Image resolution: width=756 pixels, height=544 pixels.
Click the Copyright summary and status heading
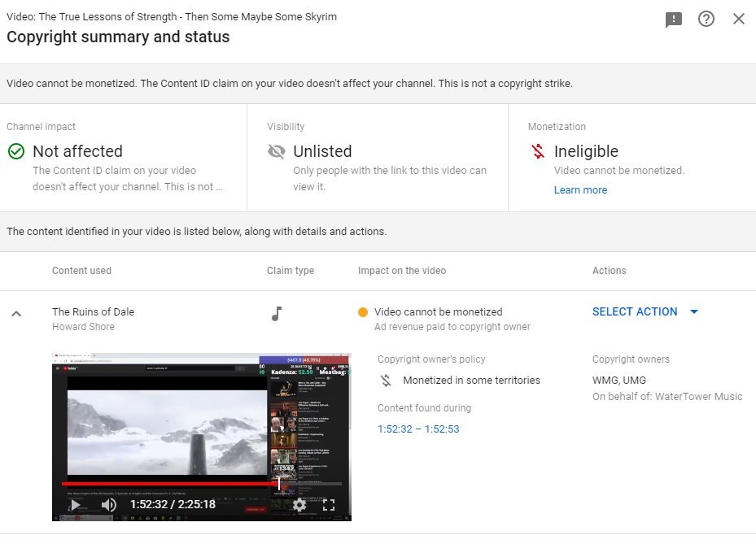point(118,37)
